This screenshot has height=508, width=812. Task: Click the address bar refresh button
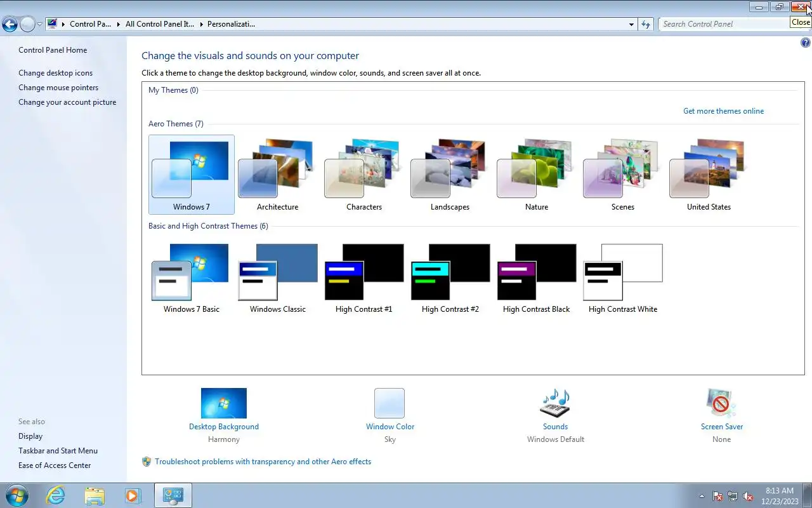(646, 24)
